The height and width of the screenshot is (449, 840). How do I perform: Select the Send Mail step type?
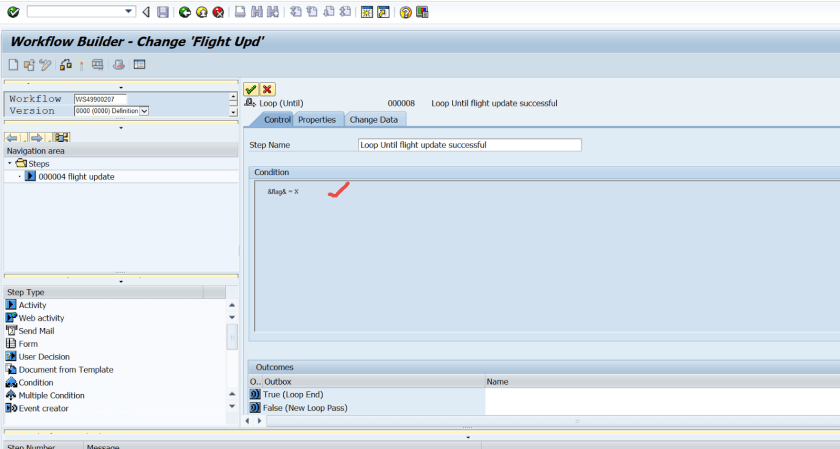click(36, 331)
